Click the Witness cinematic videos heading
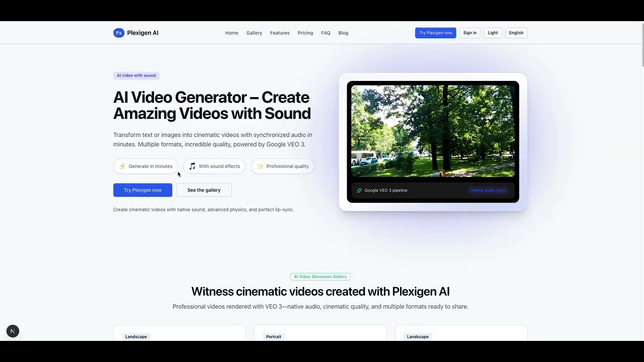The width and height of the screenshot is (644, 362). point(320,292)
